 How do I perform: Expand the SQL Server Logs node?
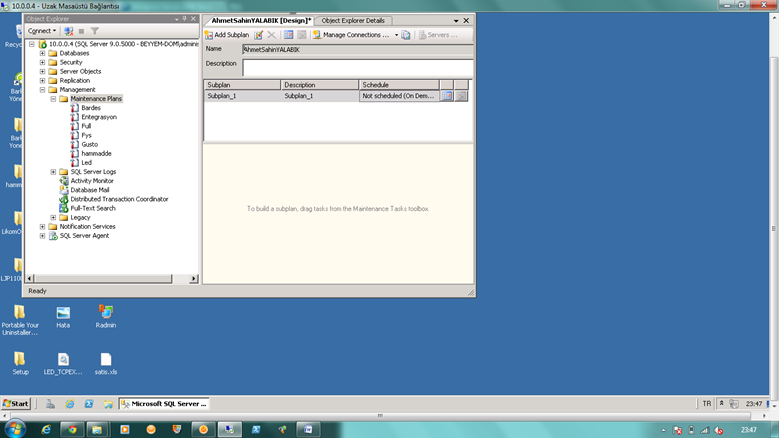click(53, 172)
